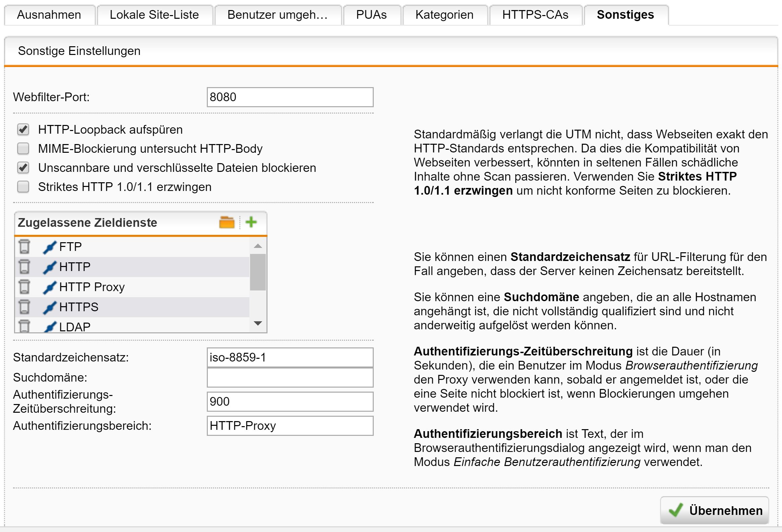The image size is (782, 532).
Task: Remove HTTP Proxy via its trash icon
Action: coord(24,287)
